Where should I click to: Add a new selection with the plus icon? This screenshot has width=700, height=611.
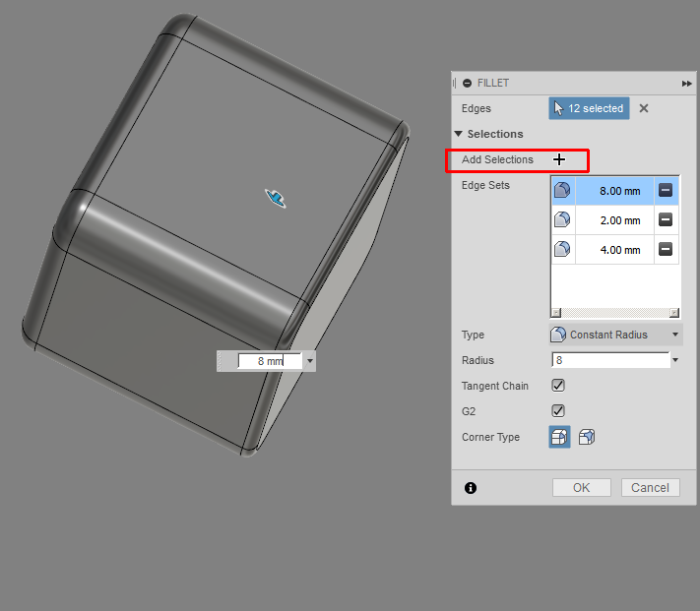pyautogui.click(x=559, y=159)
